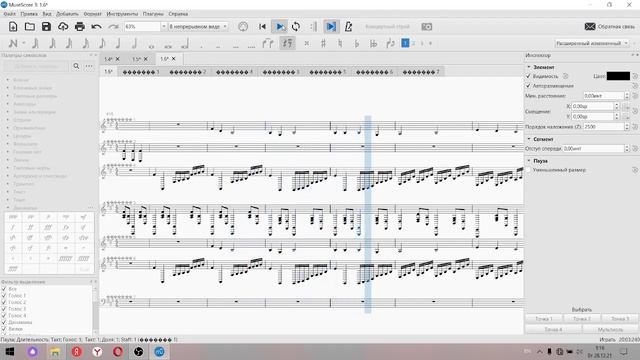Create a new score with the New icon

click(x=13, y=27)
